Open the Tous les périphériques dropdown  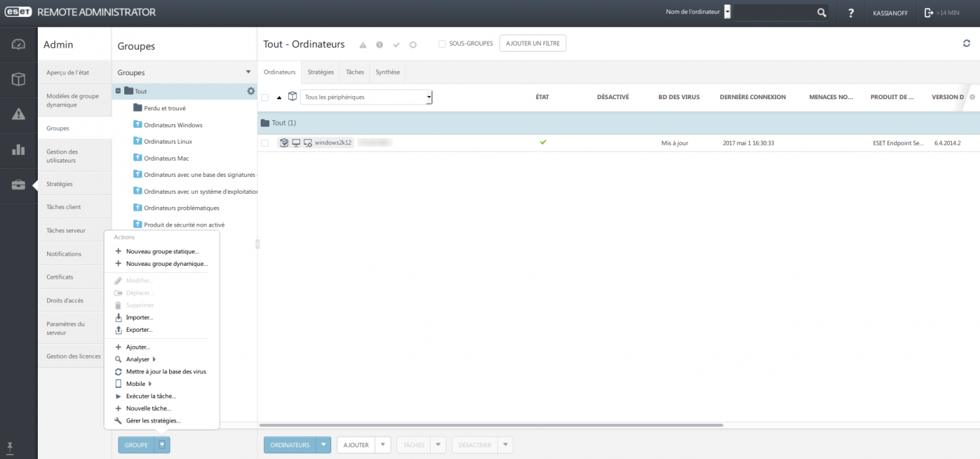[x=366, y=97]
